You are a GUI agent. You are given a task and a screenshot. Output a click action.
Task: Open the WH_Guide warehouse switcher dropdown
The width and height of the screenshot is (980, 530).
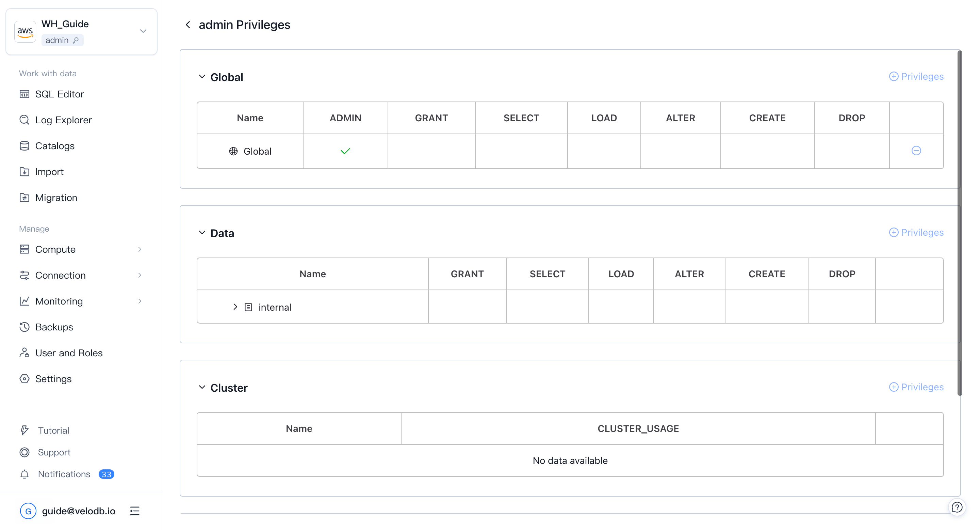pos(143,31)
